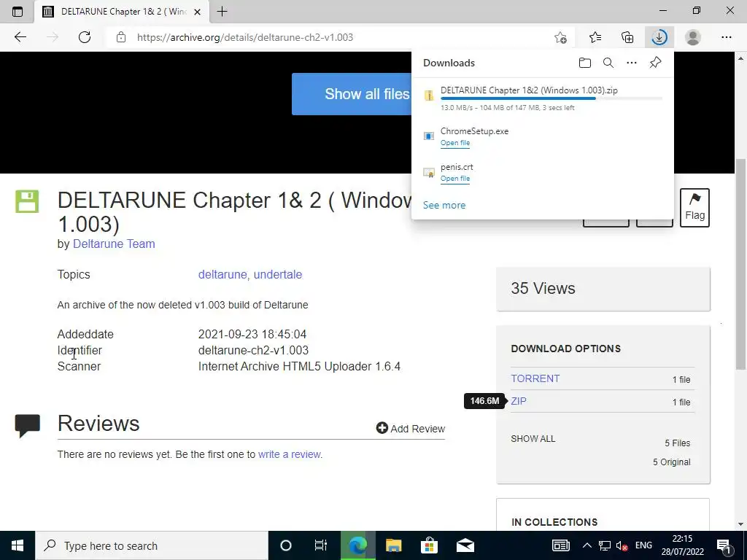747x560 pixels.
Task: Click the Reviews speech bubble icon
Action: tap(27, 425)
